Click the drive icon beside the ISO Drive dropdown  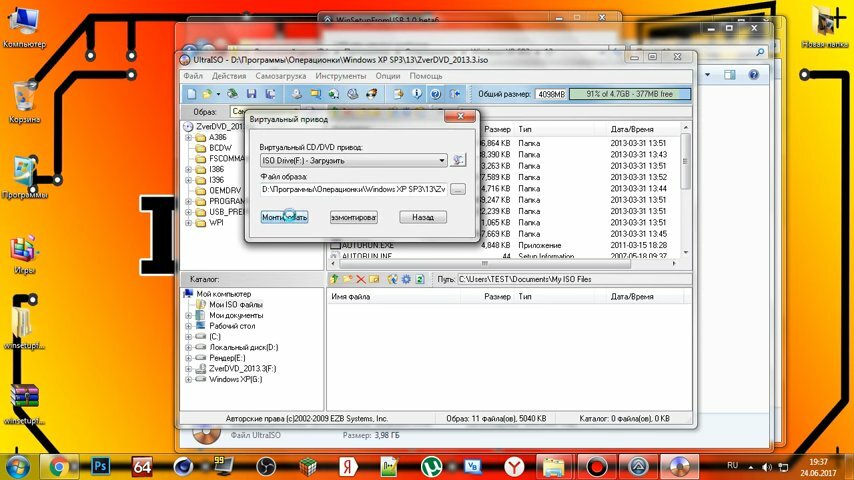tap(458, 160)
